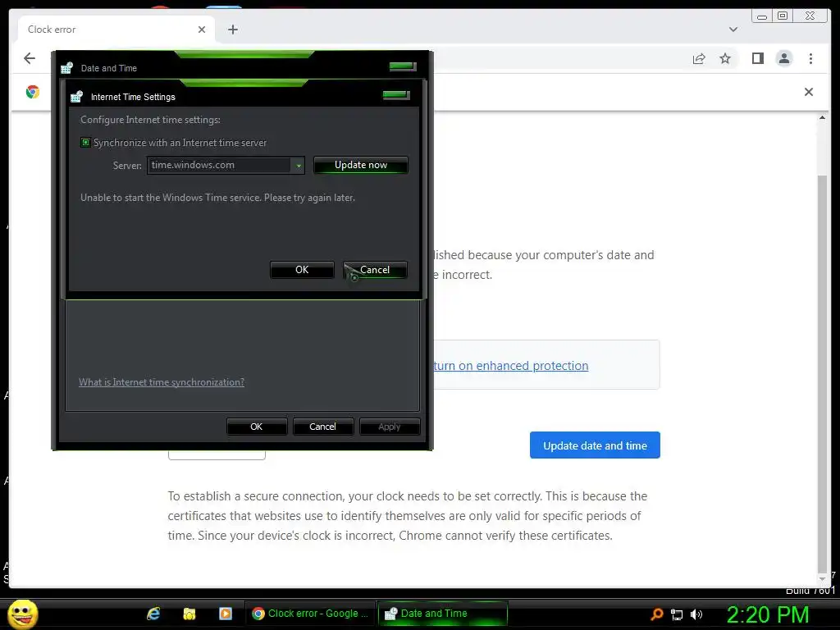Click Chrome page scrollbar up arrow
Image resolution: width=840 pixels, height=630 pixels.
pyautogui.click(x=822, y=118)
